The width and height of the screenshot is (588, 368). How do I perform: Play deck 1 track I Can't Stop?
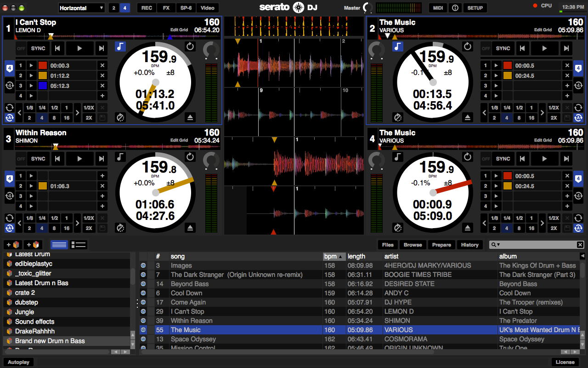coord(79,48)
